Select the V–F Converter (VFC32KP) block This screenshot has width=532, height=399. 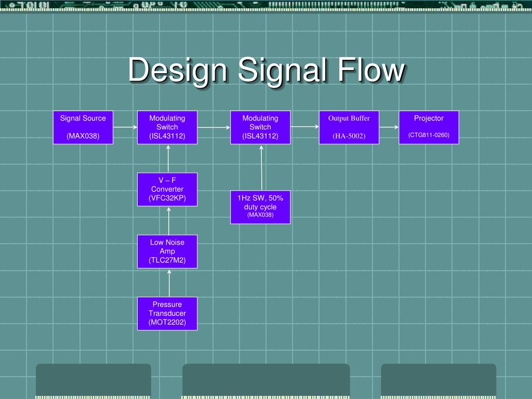(167, 189)
